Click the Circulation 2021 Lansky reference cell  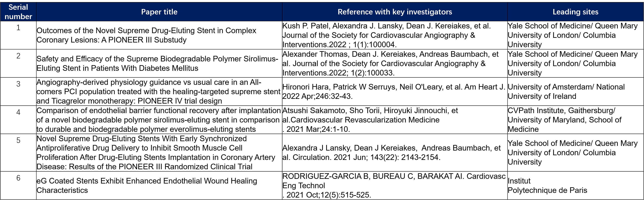pyautogui.click(x=391, y=152)
